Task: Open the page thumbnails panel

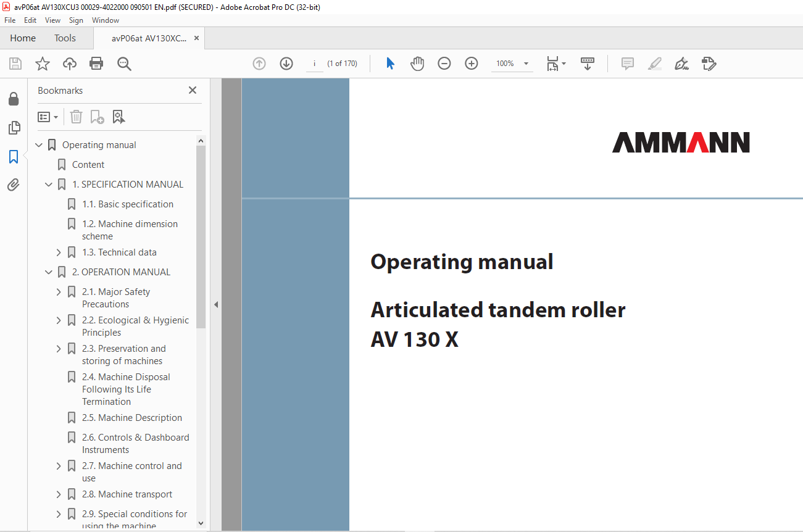Action: 14,128
